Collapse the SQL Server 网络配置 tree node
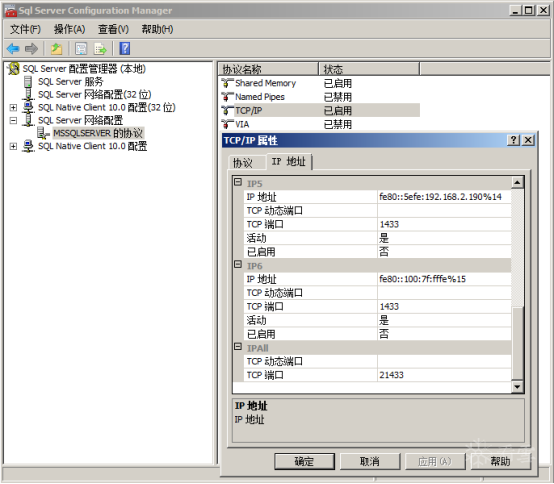This screenshot has height=484, width=554. click(x=13, y=120)
